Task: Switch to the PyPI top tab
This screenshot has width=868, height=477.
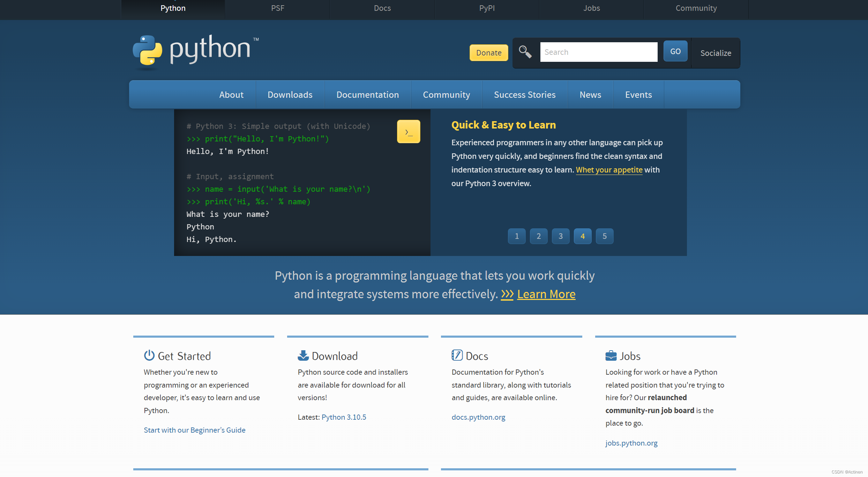Action: pos(487,8)
